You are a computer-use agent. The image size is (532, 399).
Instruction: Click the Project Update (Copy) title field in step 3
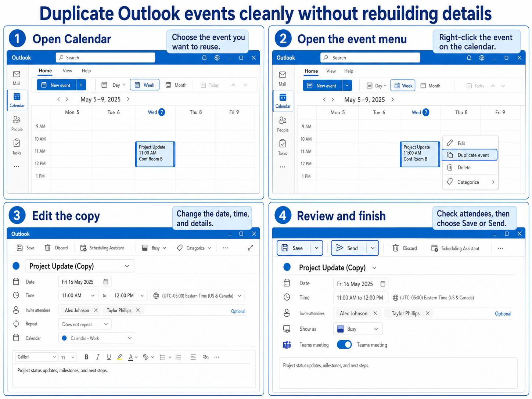point(79,266)
